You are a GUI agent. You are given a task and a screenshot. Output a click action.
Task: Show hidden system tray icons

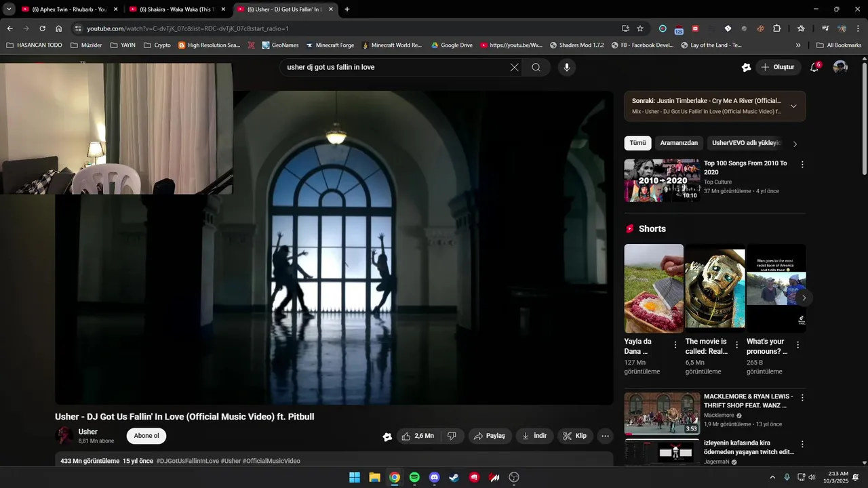(x=772, y=477)
